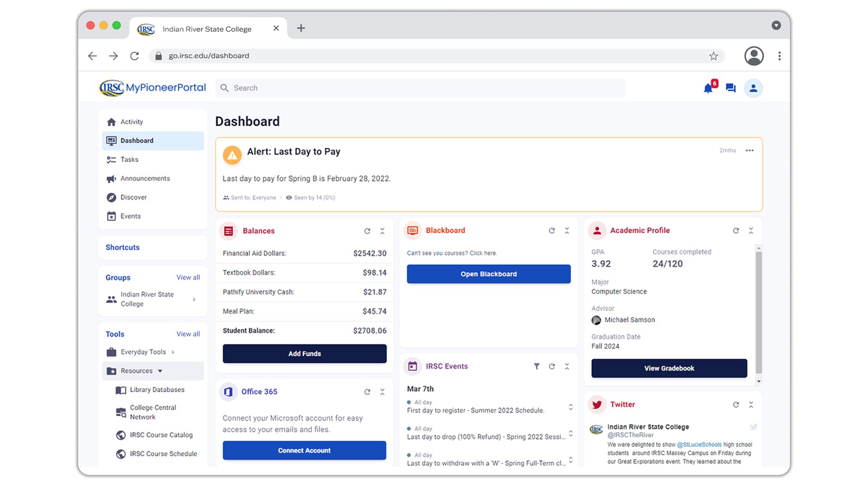This screenshot has height=488, width=868.
Task: Collapse the Office 365 widget
Action: pyautogui.click(x=382, y=392)
